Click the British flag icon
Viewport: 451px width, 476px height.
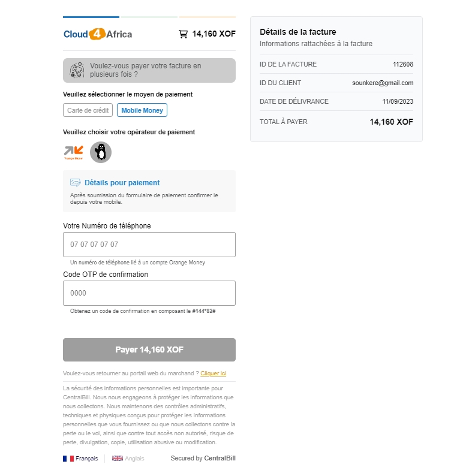(x=118, y=459)
